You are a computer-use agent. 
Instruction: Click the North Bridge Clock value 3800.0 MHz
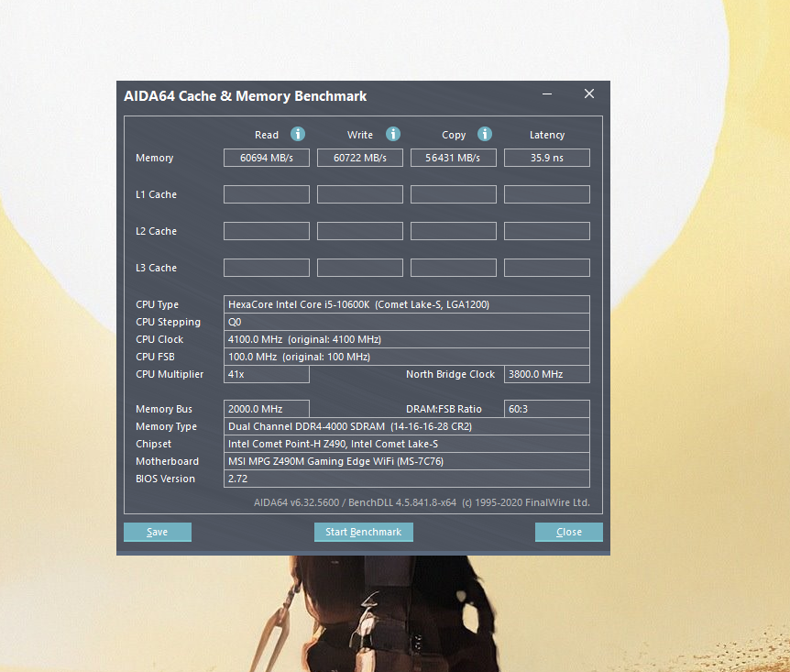pos(546,374)
